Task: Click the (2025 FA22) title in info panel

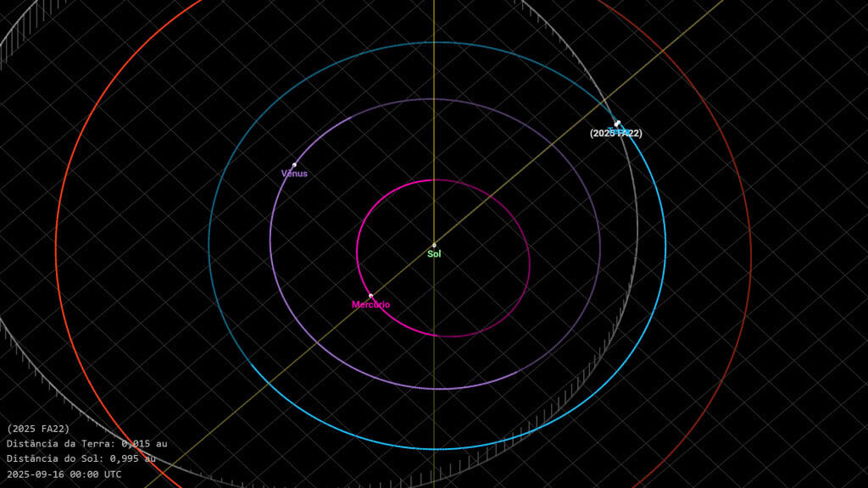Action: click(38, 429)
